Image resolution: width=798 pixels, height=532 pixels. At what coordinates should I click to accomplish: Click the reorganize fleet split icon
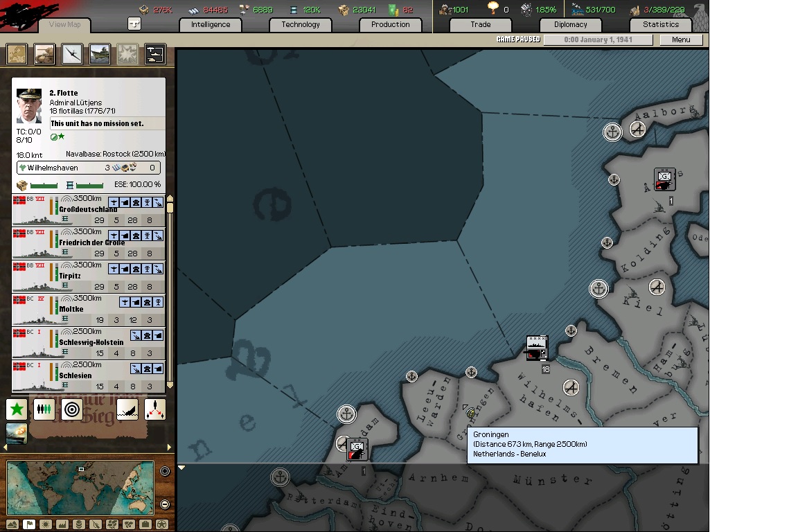[x=155, y=409]
